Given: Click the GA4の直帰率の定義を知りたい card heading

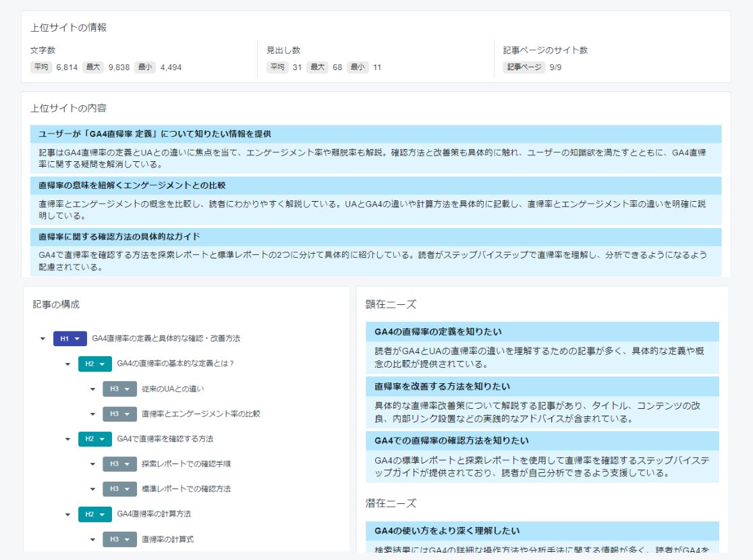Looking at the screenshot, I should pyautogui.click(x=439, y=332).
